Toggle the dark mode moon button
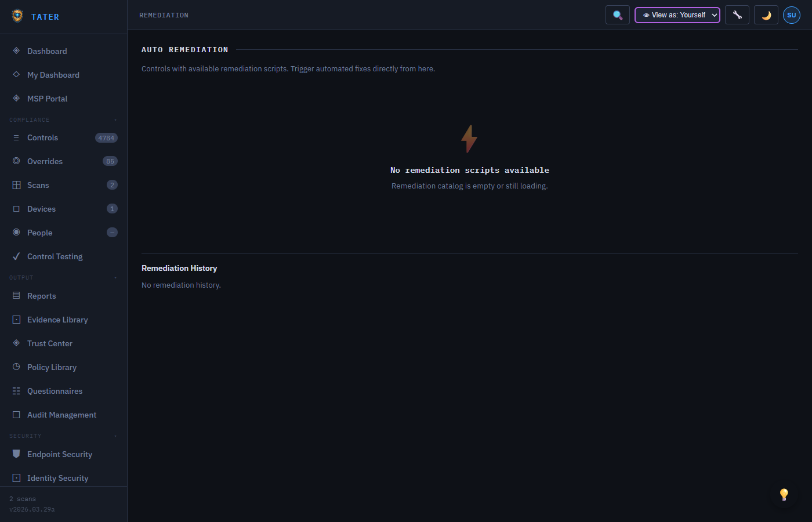This screenshot has height=522, width=812. pyautogui.click(x=766, y=15)
